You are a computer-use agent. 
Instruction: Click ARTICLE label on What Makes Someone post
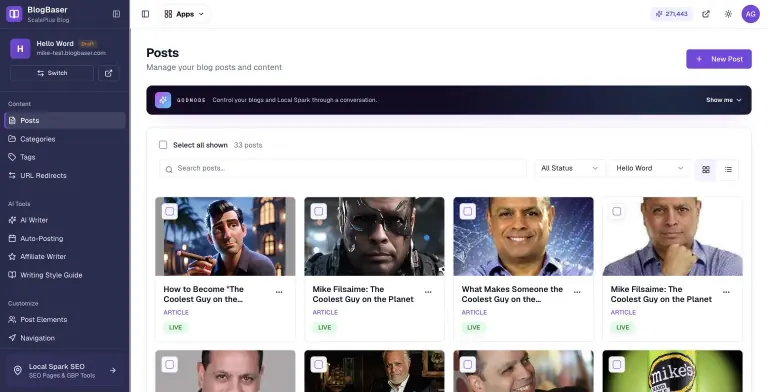point(474,312)
